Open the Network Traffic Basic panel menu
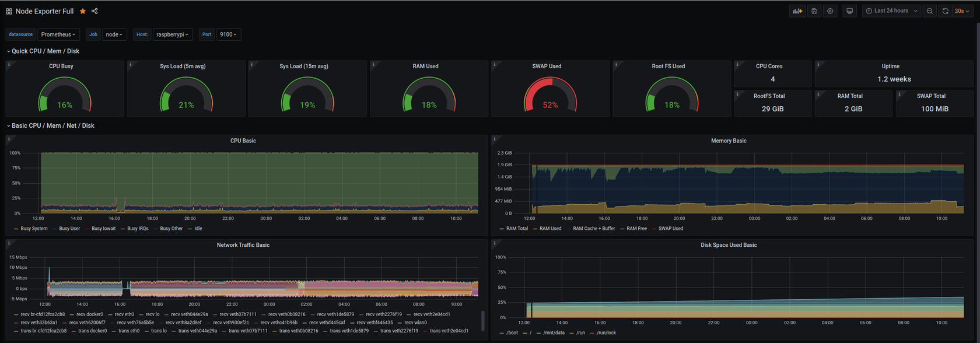Viewport: 980px width, 343px height. pos(243,246)
